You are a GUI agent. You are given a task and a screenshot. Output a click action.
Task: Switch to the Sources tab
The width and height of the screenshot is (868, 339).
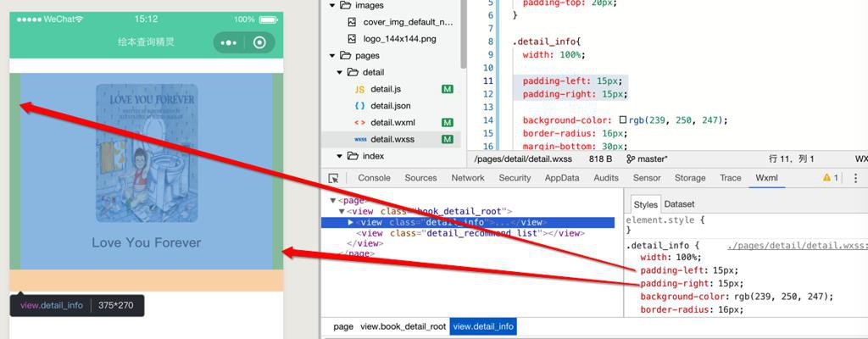420,178
